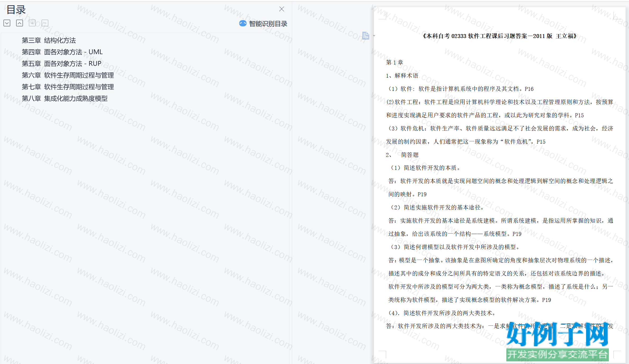629x364 pixels.
Task: Open 第七章 软件生存周期过程与管理 entry
Action: (x=68, y=87)
